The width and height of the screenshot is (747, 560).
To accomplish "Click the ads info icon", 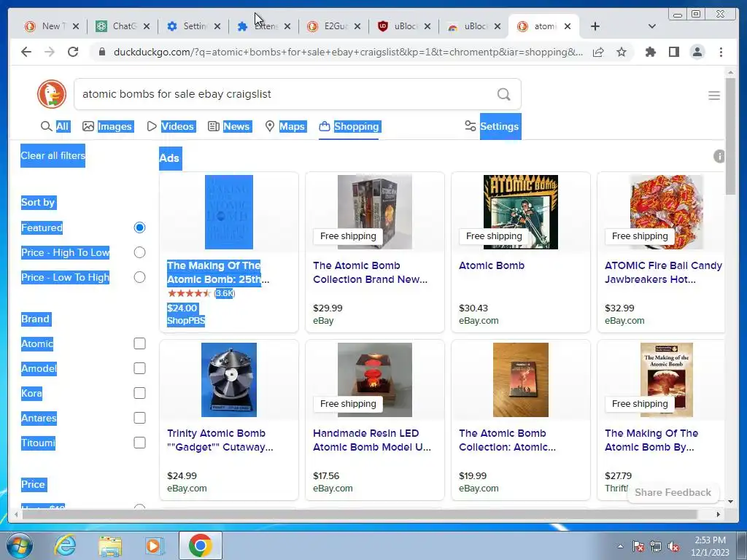I will click(x=719, y=156).
